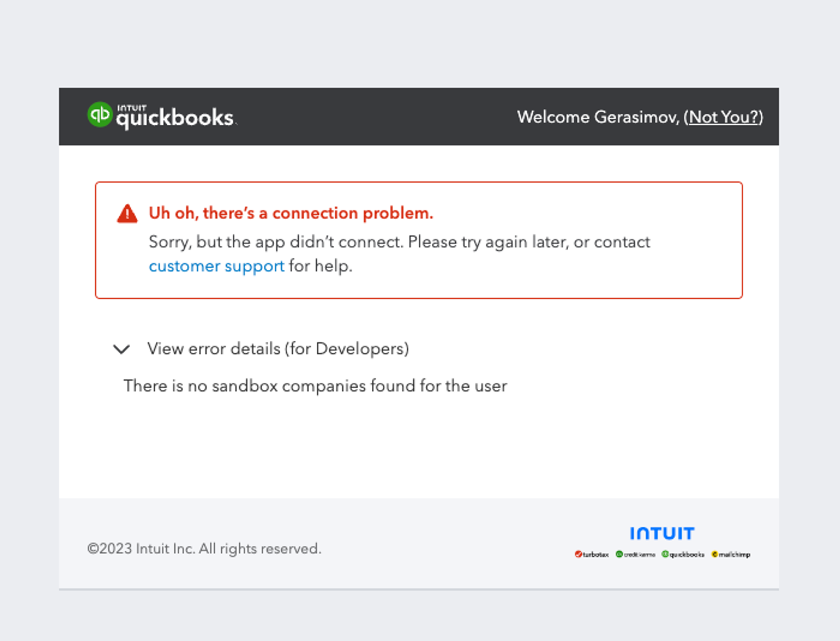Click the blue Intuit logo in footer
Image resolution: width=840 pixels, height=641 pixels.
(662, 533)
